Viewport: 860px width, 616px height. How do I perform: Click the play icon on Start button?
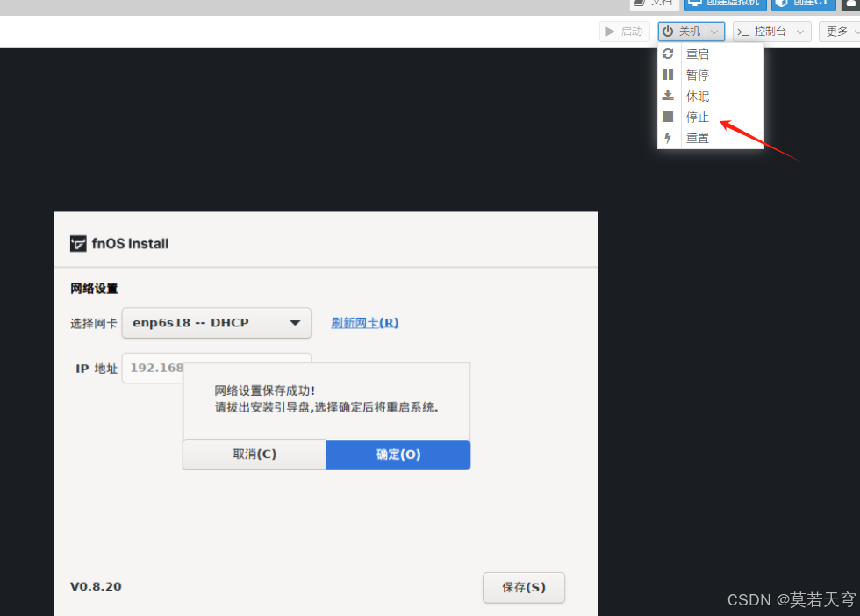(x=609, y=32)
